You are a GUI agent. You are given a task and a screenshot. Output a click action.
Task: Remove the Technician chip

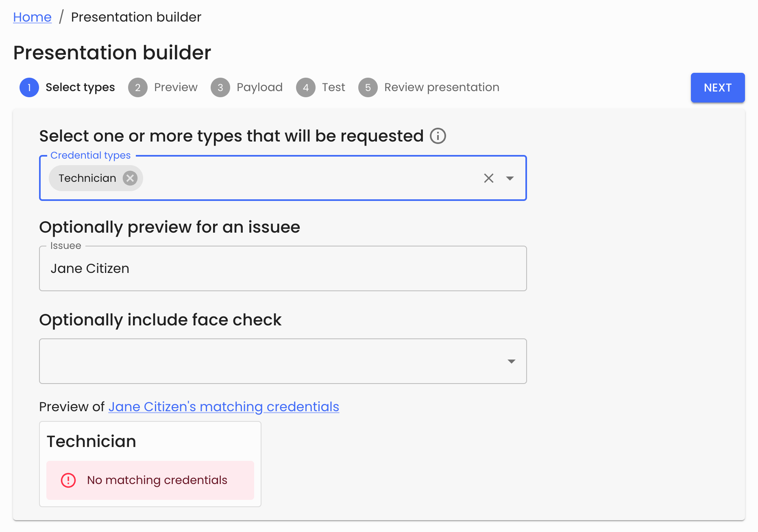(x=130, y=178)
